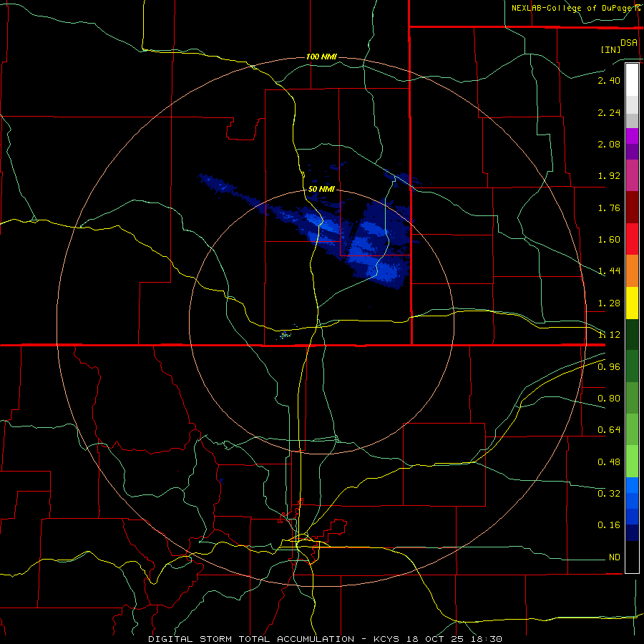
Task: Select the navy swatch just above ND
Action: [x=632, y=533]
